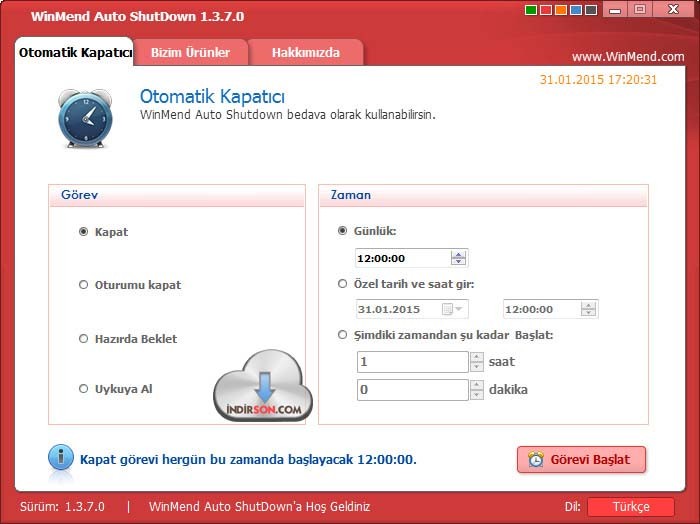
Task: Select the Otomatik Kapatıcı tab
Action: (x=75, y=53)
